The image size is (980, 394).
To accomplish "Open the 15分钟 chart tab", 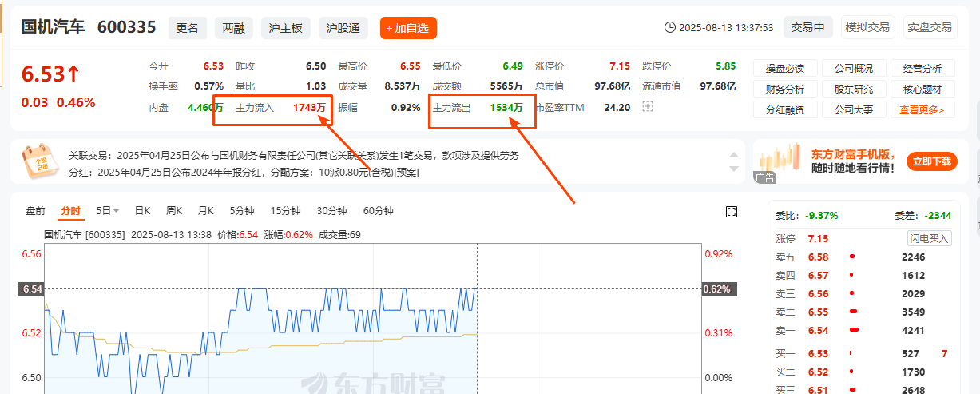I will tap(285, 211).
